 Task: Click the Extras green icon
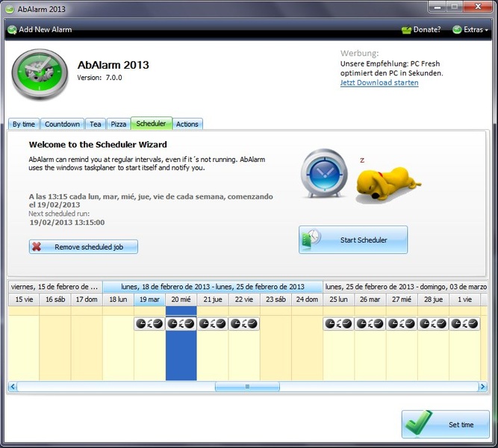tap(457, 30)
